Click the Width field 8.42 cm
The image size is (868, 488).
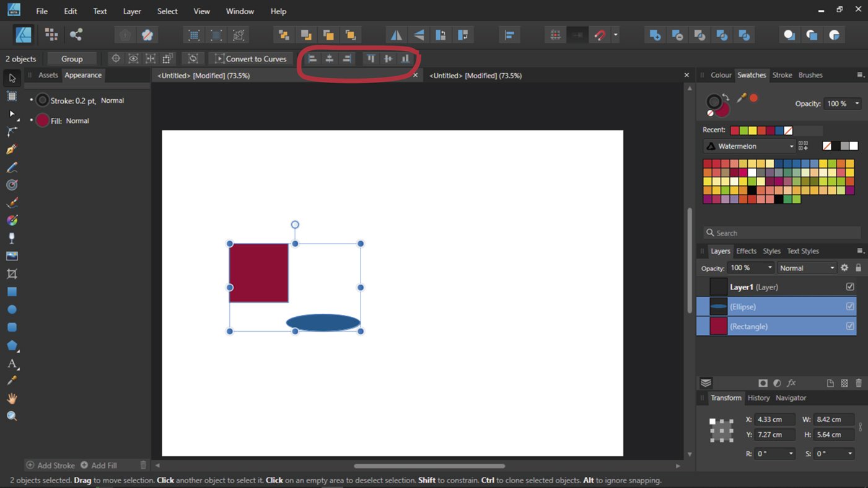[834, 420]
